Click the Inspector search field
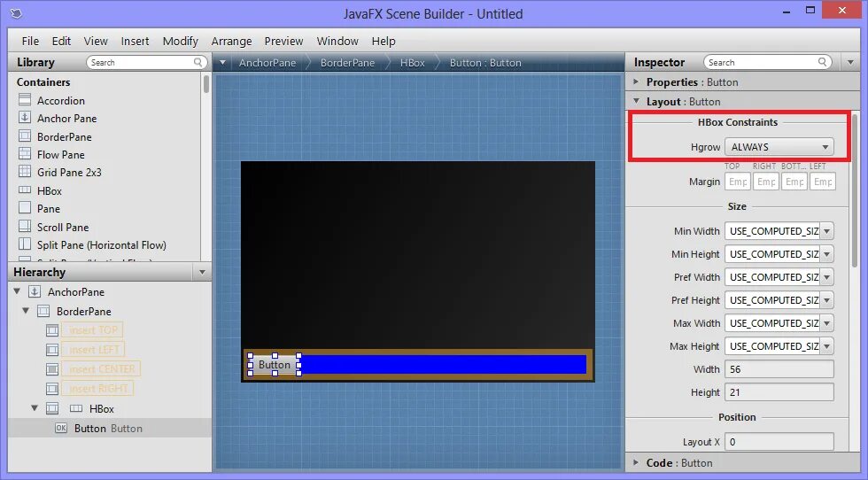 pyautogui.click(x=768, y=62)
